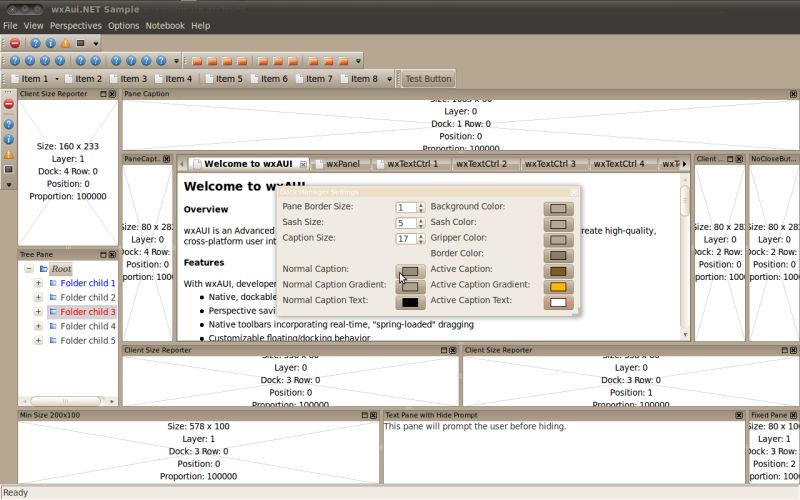Select Folder child 4 in tree
This screenshot has height=500, width=800.
tap(88, 326)
